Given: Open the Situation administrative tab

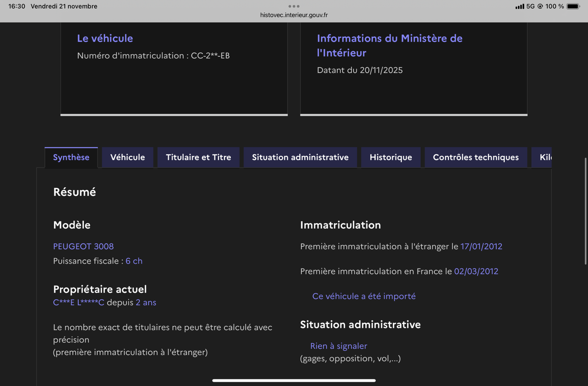Looking at the screenshot, I should [300, 157].
